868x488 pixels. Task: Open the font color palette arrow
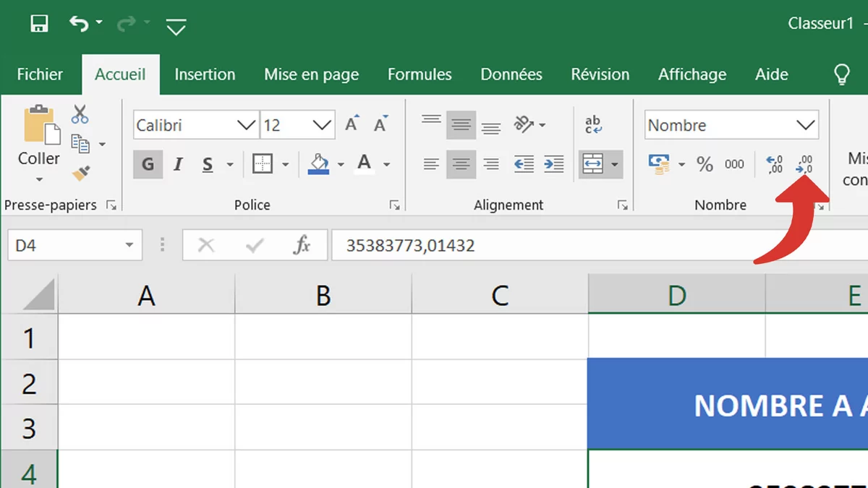(386, 165)
